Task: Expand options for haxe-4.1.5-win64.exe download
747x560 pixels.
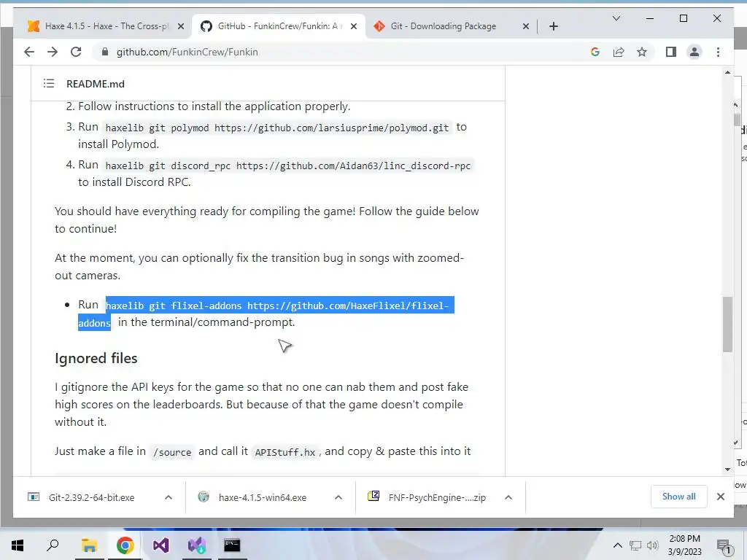Action: point(338,497)
